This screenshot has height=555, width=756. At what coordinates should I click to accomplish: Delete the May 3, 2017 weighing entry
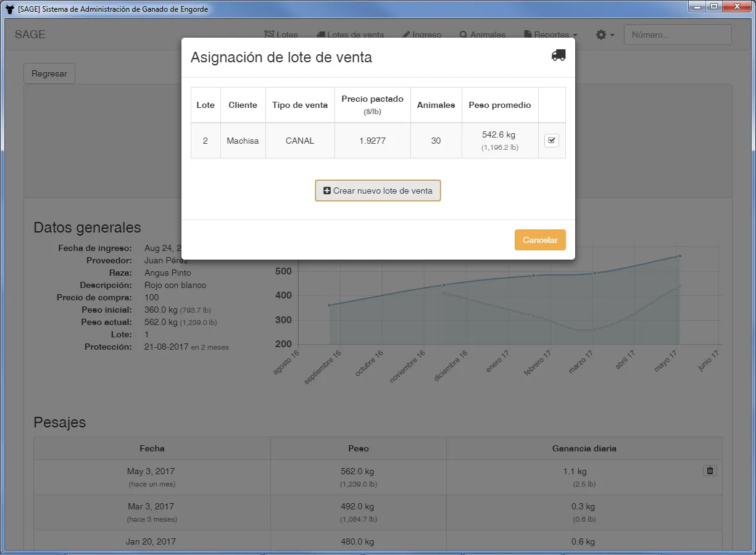tap(710, 471)
